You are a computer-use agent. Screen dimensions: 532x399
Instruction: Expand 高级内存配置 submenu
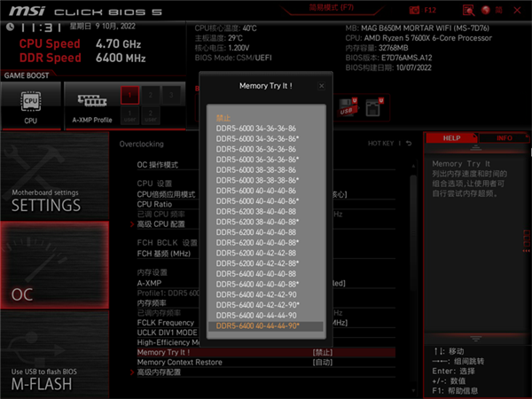[166, 372]
